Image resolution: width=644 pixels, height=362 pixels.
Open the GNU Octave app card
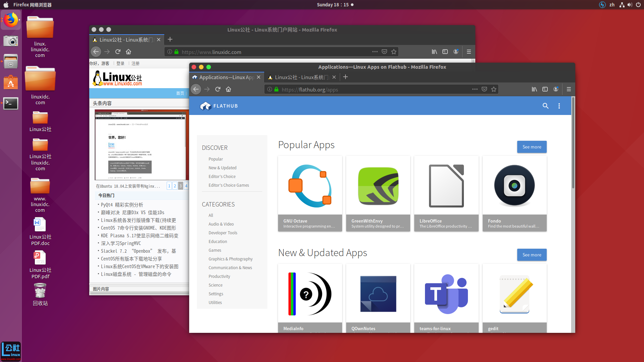pos(310,193)
